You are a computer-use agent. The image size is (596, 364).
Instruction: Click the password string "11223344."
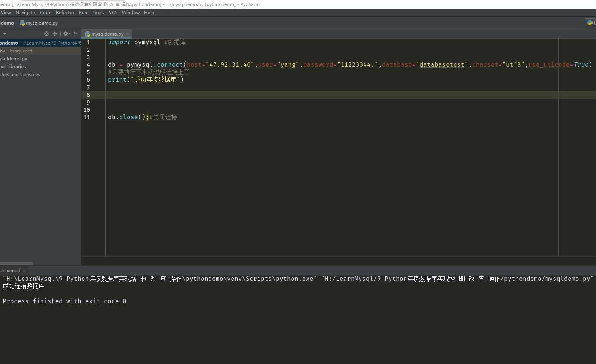tap(358, 65)
